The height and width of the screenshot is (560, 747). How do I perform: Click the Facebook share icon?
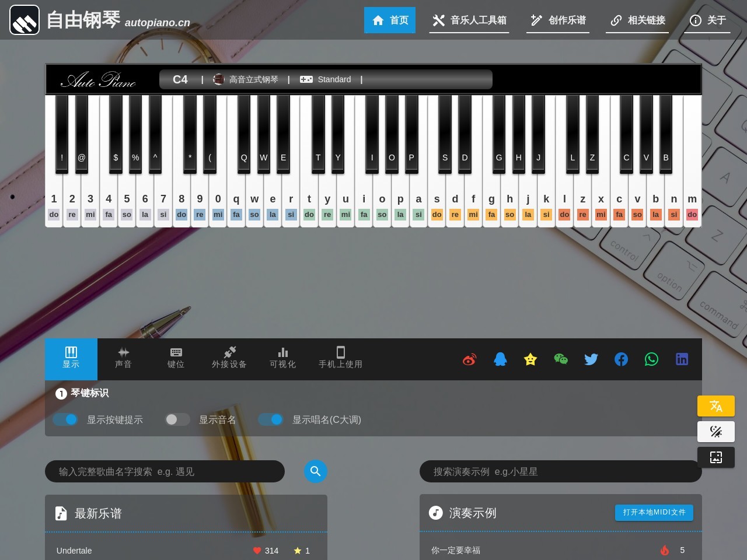pyautogui.click(x=622, y=359)
